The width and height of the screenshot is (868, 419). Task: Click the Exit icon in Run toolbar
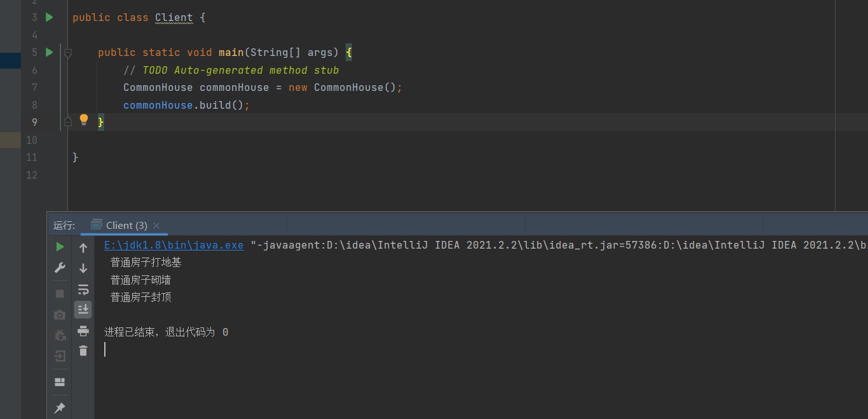click(60, 356)
